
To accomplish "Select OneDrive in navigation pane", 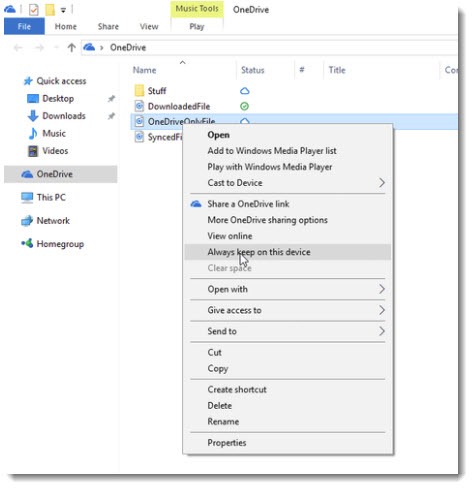I will [61, 174].
